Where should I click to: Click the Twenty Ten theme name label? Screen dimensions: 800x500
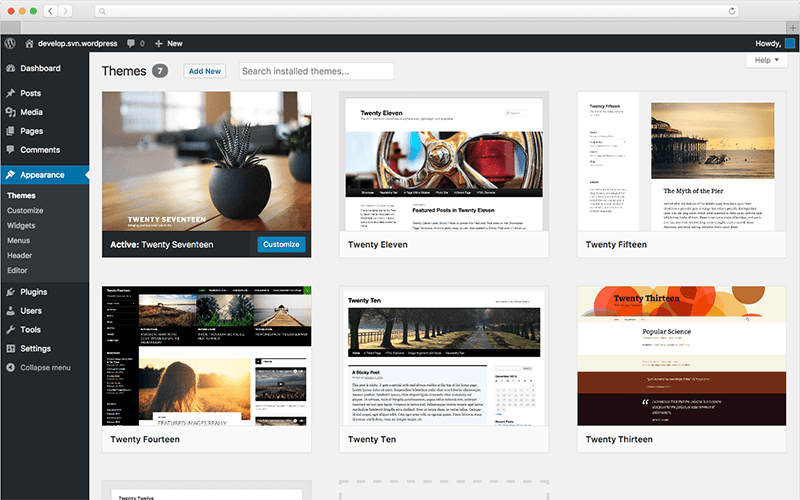tap(372, 439)
